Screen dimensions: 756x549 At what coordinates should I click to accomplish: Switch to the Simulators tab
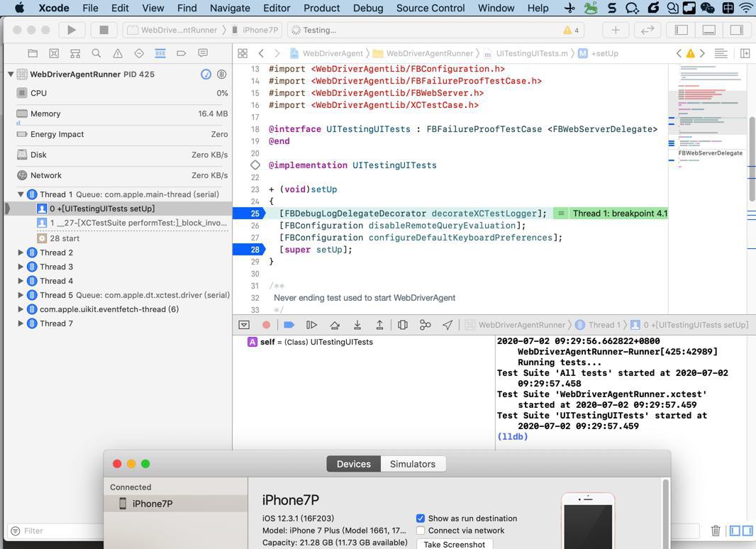tap(413, 464)
